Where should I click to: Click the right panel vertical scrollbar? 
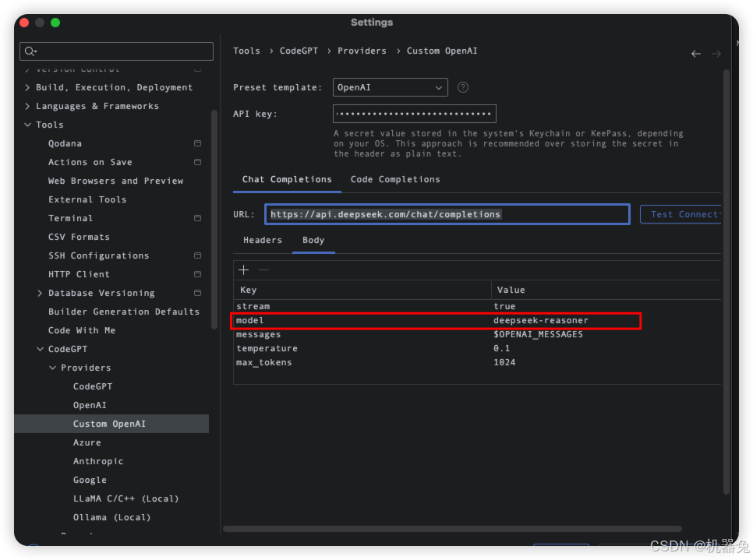[x=726, y=282]
